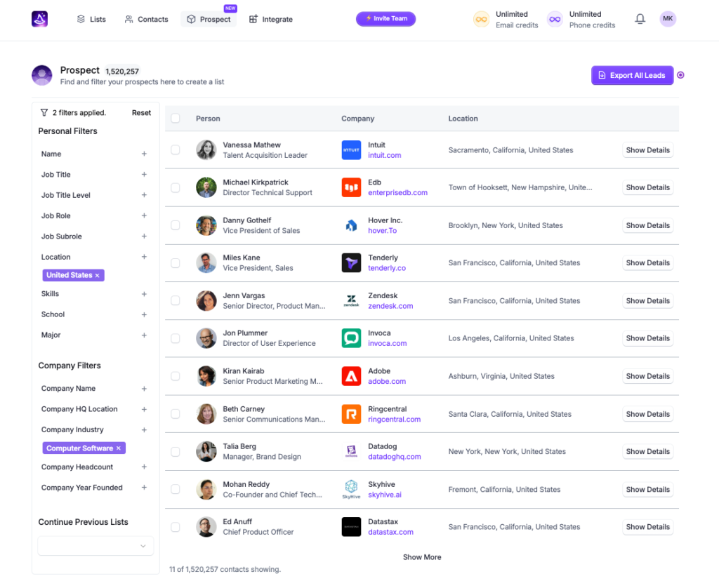Click the Hover Inc. company logo
Screen dimensions: 719x588
pyautogui.click(x=351, y=225)
